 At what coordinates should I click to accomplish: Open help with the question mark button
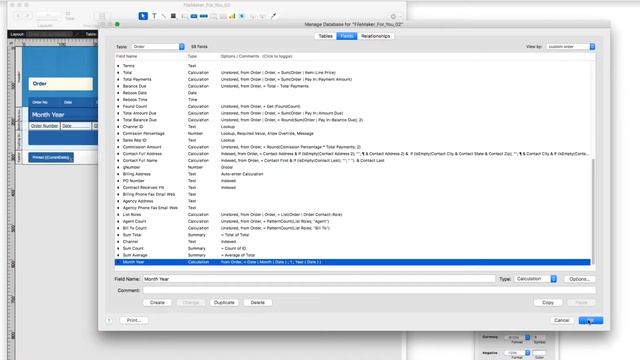coord(109,320)
